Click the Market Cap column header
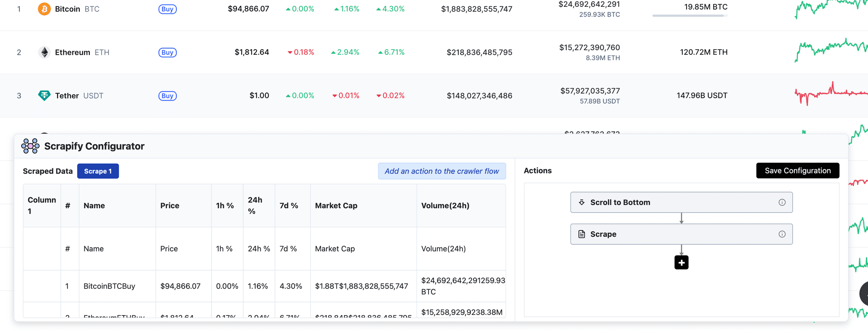 [x=364, y=205]
